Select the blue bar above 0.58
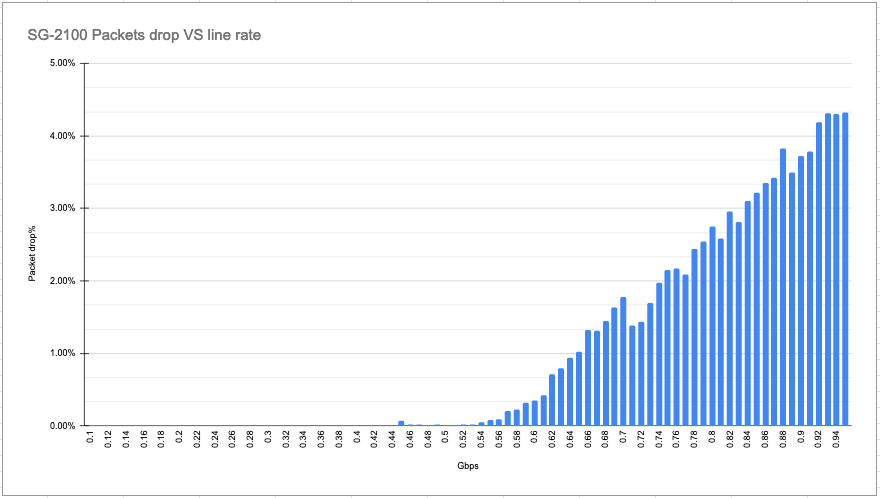880x498 pixels. point(517,418)
